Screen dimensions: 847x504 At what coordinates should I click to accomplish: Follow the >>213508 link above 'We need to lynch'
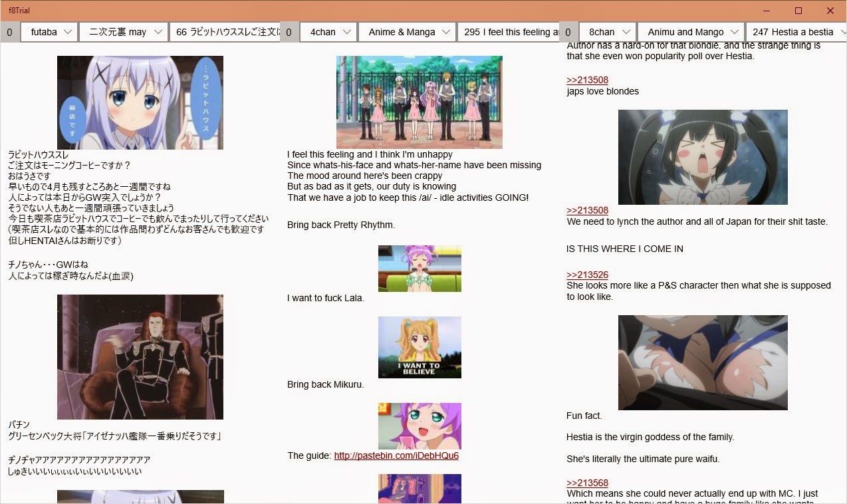click(x=587, y=210)
